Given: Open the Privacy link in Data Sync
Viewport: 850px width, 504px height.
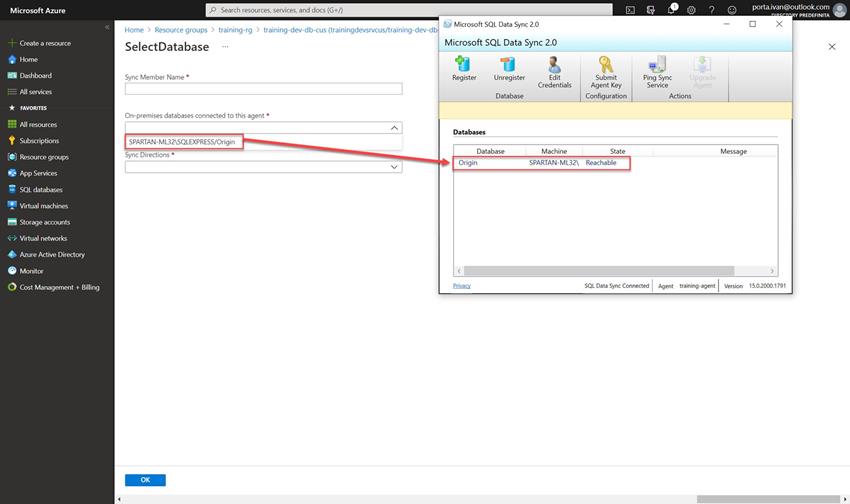Looking at the screenshot, I should tap(461, 286).
